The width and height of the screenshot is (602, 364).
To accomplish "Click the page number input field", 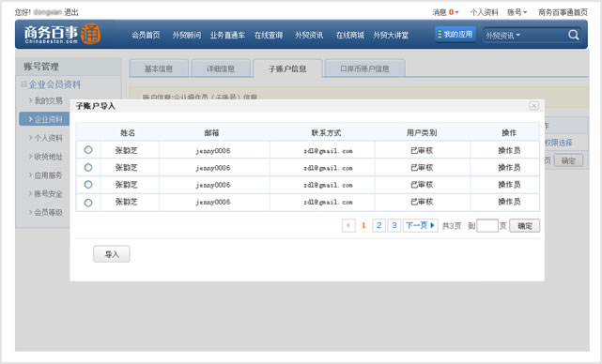I will coord(487,225).
